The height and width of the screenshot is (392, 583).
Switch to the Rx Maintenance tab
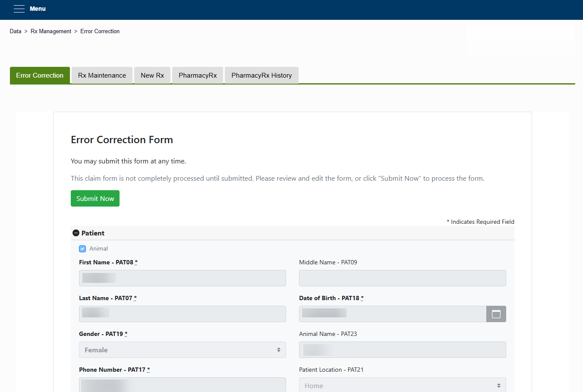pyautogui.click(x=102, y=75)
